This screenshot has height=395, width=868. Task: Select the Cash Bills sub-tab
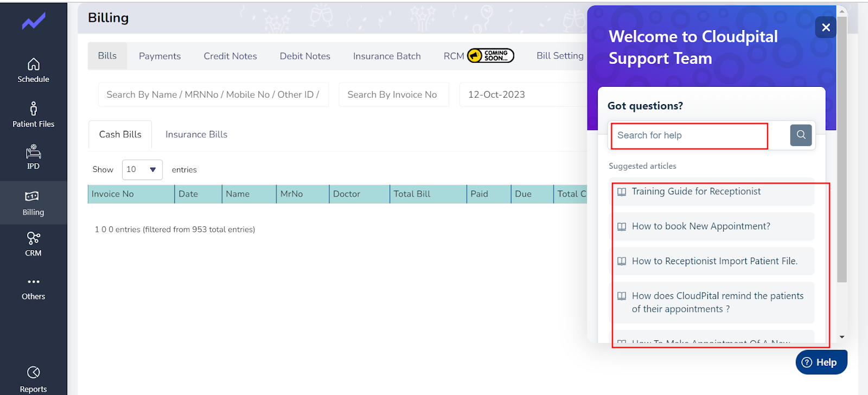120,135
